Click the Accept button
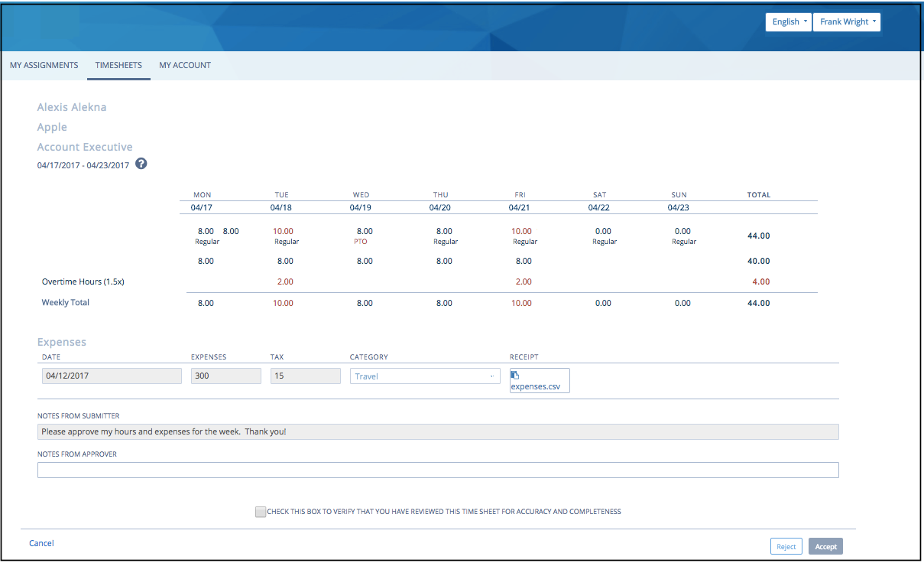 825,546
